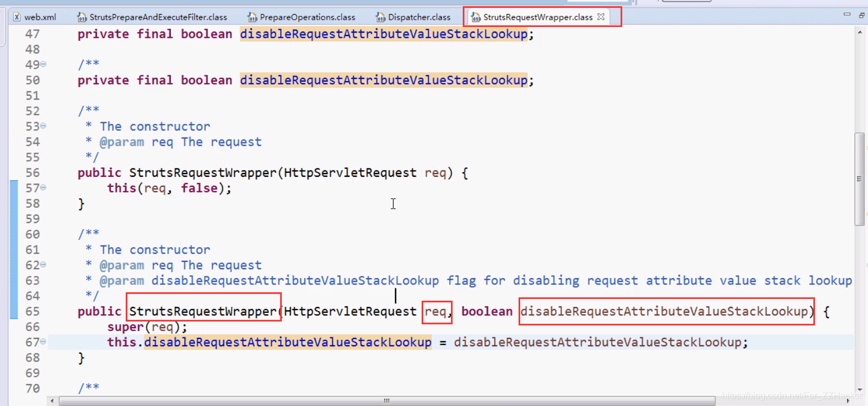Click disableRequestAttributeValueStackLookup in line 63 comment

point(295,280)
